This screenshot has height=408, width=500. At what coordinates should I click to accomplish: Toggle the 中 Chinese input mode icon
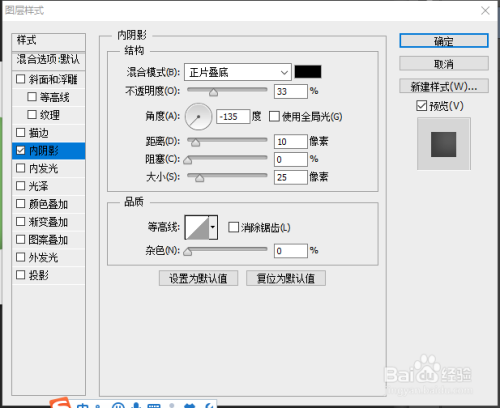(x=82, y=405)
